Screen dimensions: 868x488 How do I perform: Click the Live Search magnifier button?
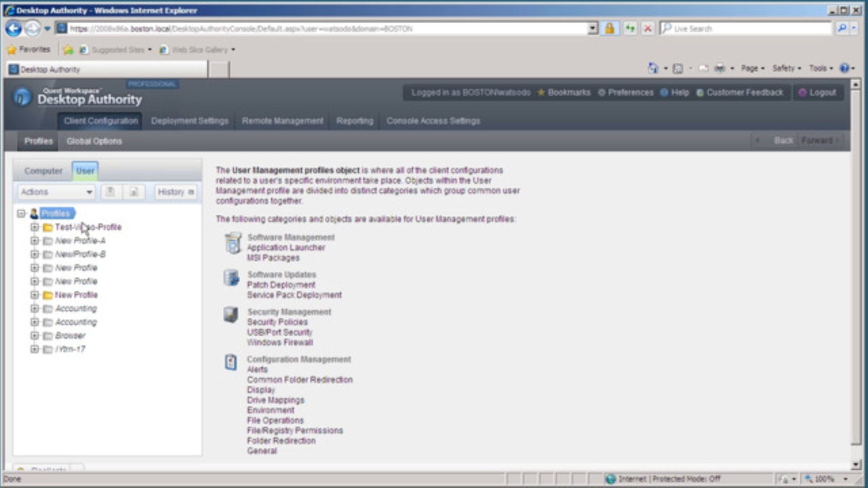842,28
